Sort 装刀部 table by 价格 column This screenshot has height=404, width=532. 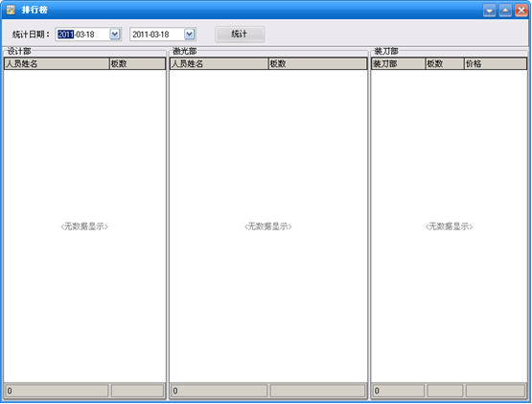(495, 63)
